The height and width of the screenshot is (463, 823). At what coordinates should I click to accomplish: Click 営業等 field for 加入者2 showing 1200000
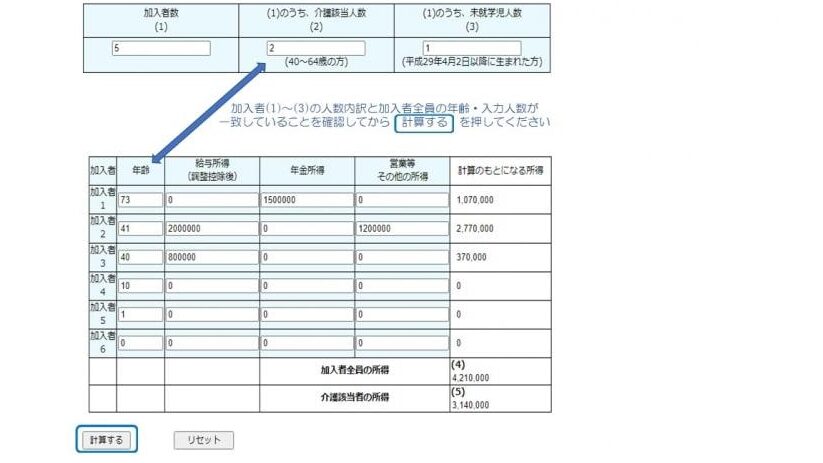(x=402, y=229)
